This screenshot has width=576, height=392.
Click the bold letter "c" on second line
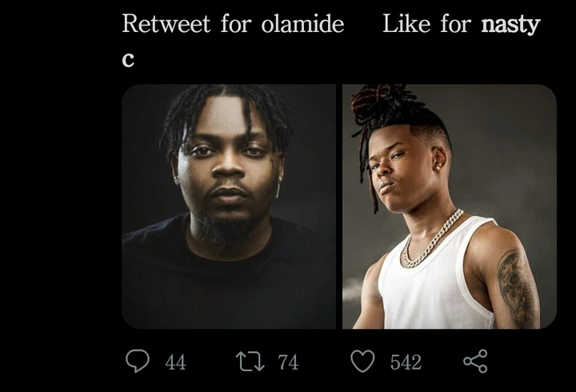pyautogui.click(x=128, y=59)
